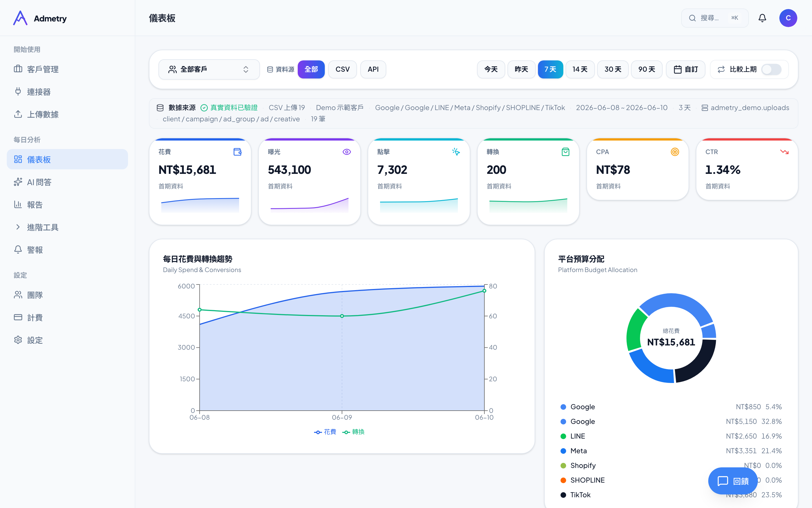Click the database icon beside 數據來源

(x=160, y=108)
